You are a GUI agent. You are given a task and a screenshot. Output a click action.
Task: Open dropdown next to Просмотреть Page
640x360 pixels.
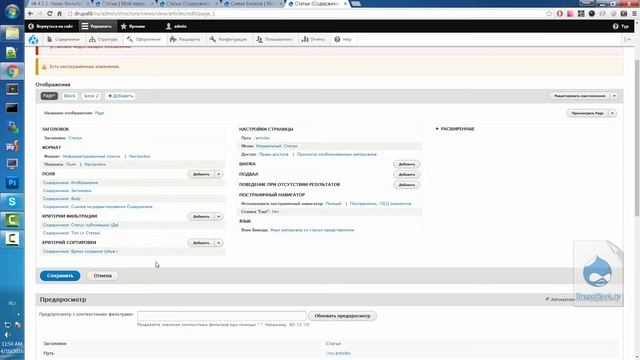(612, 113)
